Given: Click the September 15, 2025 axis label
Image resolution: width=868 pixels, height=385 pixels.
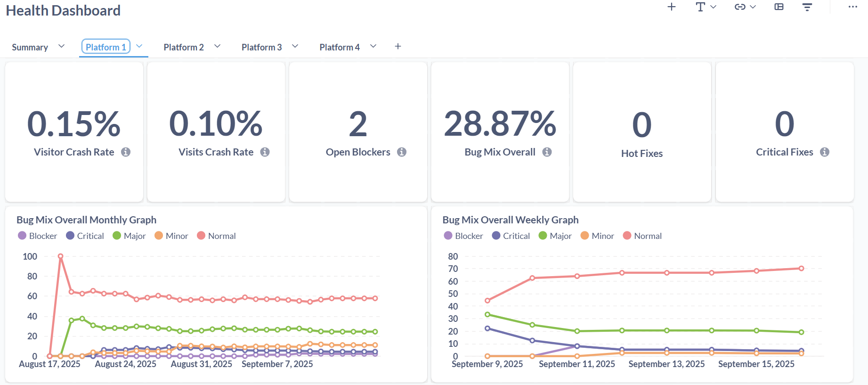Looking at the screenshot, I should point(756,364).
